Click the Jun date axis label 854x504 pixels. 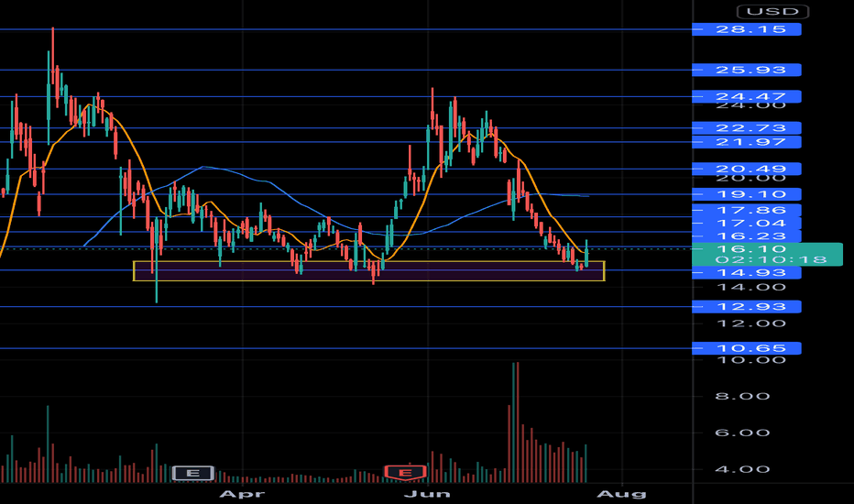coord(428,494)
